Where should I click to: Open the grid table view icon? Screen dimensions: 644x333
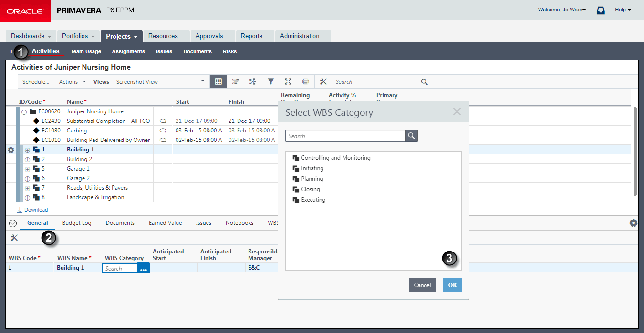[218, 81]
